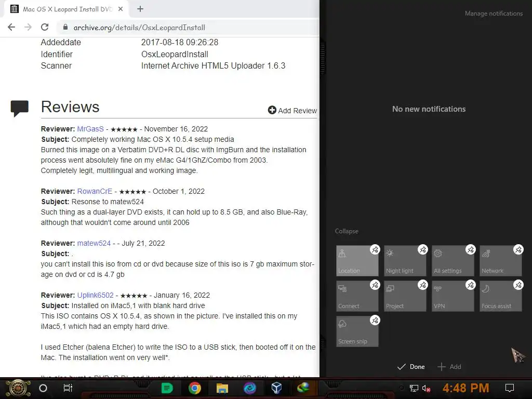View site security lock info
This screenshot has height=399, width=532.
[65, 27]
